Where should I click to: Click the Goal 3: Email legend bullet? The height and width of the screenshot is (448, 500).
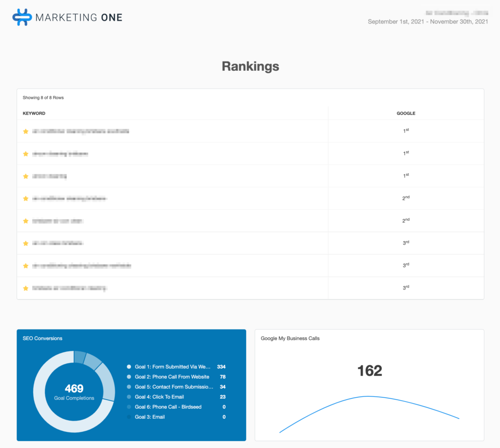(x=128, y=417)
